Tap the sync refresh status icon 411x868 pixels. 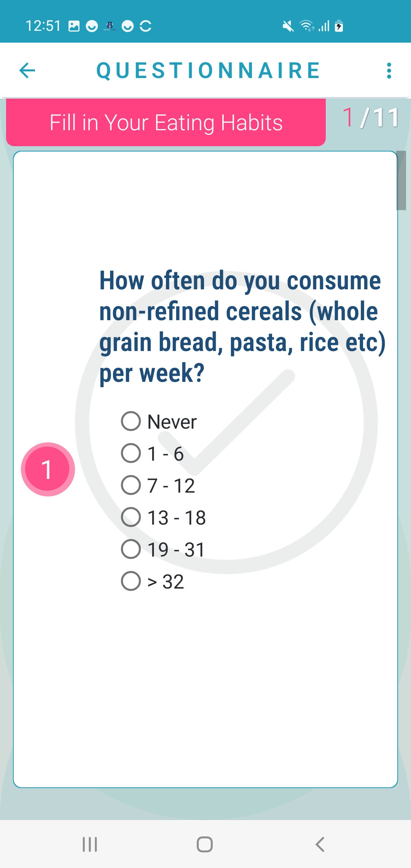pos(146,26)
